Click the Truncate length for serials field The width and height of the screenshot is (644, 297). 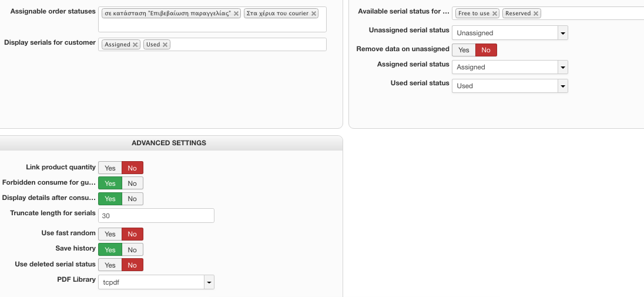156,216
